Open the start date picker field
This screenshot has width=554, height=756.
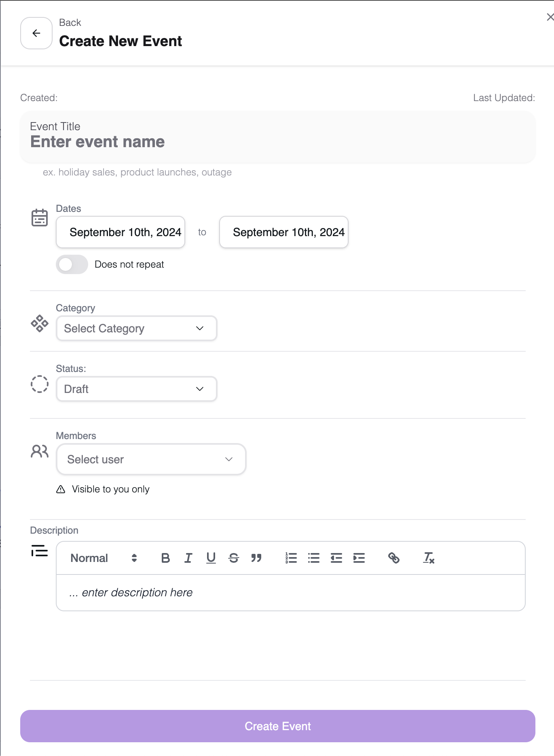121,232
